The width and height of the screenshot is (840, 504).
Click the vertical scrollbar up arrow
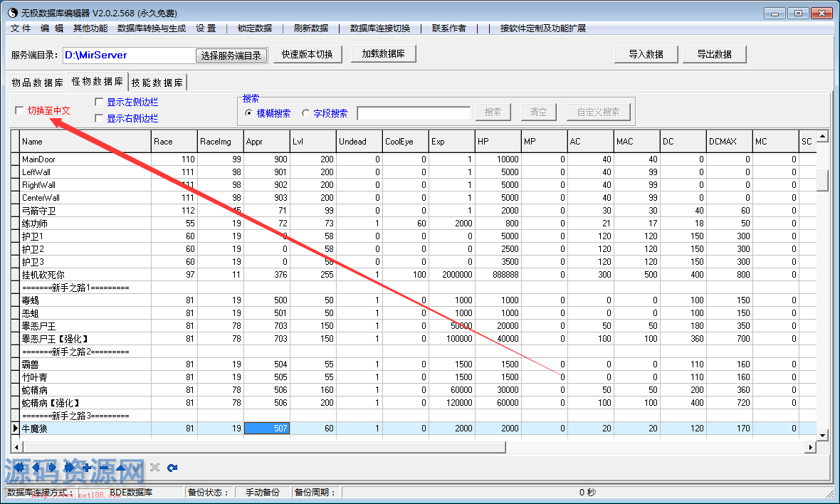pyautogui.click(x=822, y=135)
